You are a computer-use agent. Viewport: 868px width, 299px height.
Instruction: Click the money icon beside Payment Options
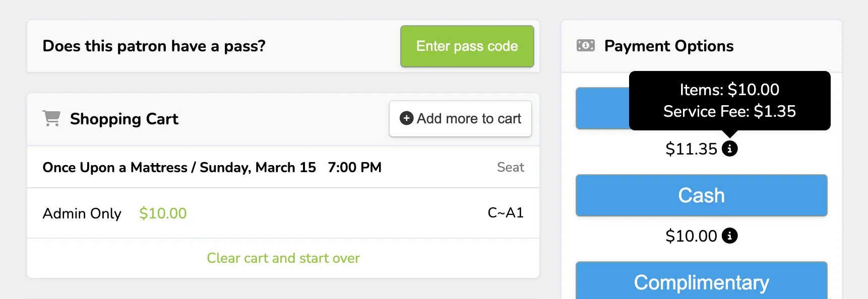(x=585, y=46)
